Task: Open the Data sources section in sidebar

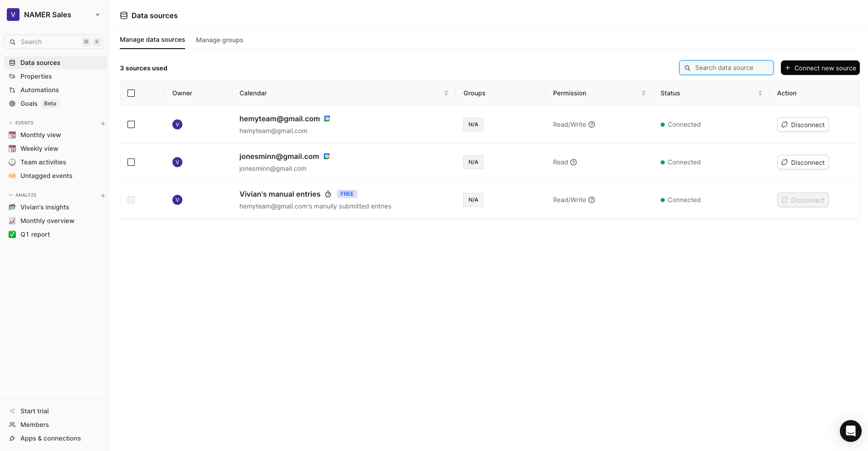Action: pos(40,62)
